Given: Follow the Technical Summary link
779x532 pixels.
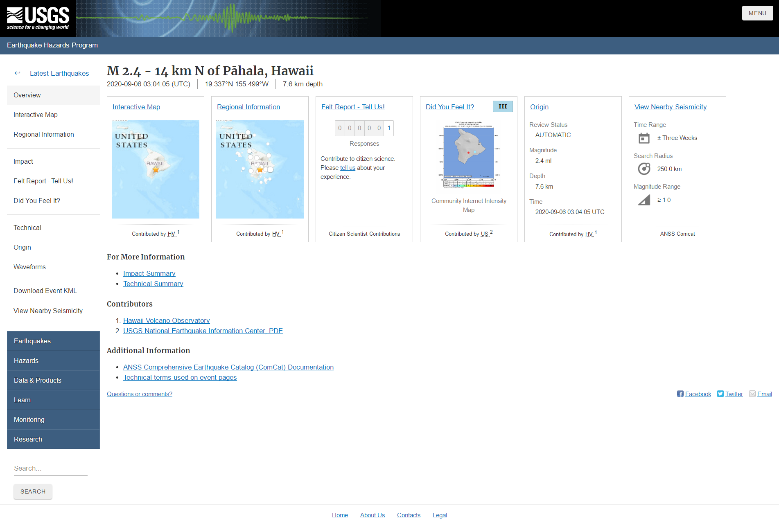Looking at the screenshot, I should [153, 284].
